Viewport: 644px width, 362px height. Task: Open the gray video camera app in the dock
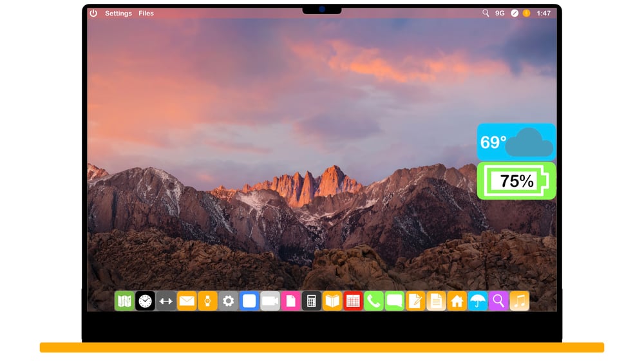tap(270, 301)
